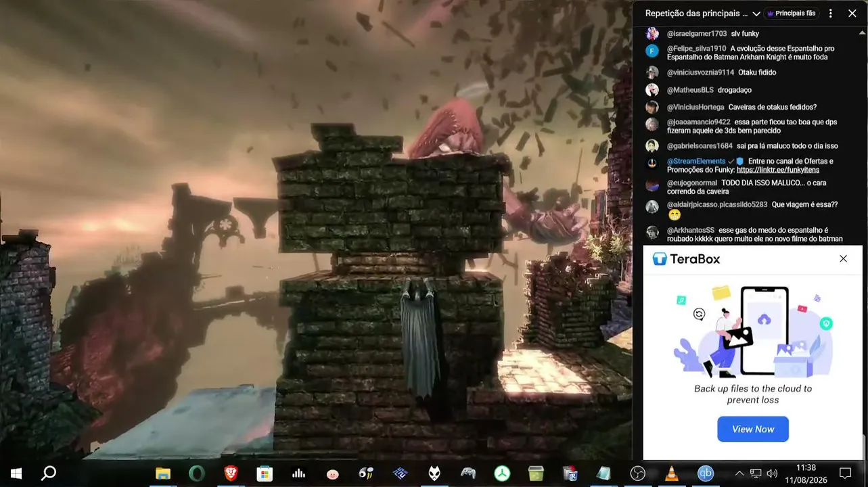Click ArkhantosSS's avatar
Image resolution: width=868 pixels, height=487 pixels.
[652, 232]
